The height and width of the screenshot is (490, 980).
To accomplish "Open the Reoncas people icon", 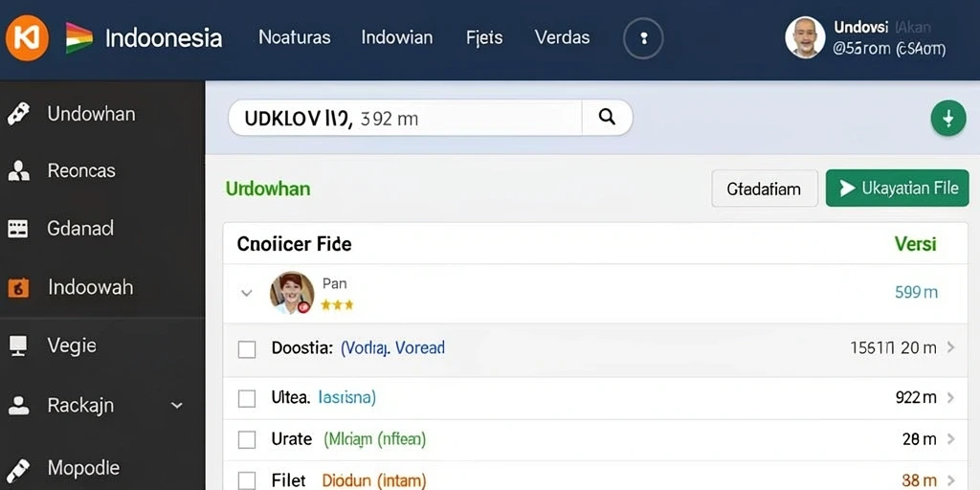I will tap(19, 170).
